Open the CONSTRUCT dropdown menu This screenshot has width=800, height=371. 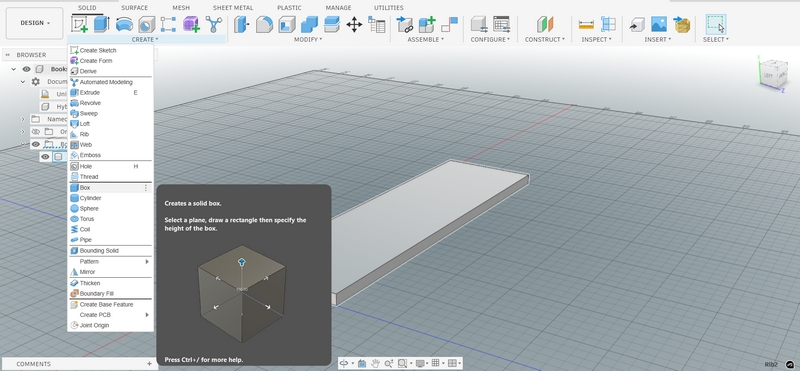click(x=545, y=39)
